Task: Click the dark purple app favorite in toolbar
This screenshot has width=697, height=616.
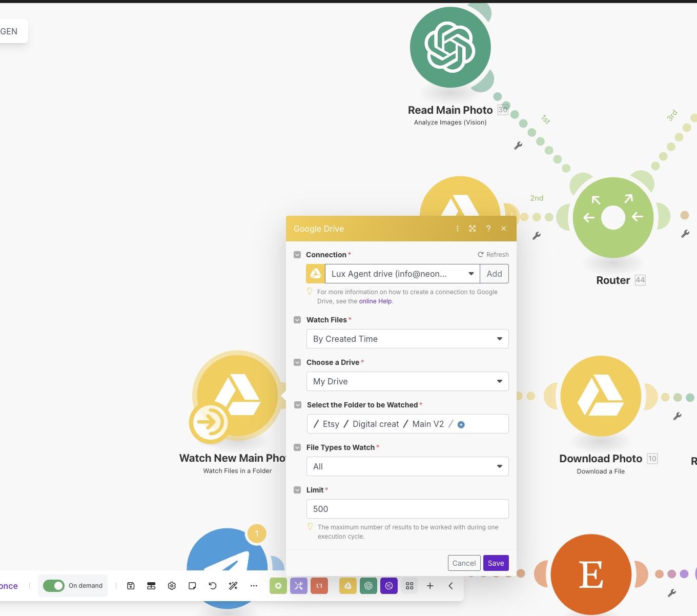Action: pos(389,586)
